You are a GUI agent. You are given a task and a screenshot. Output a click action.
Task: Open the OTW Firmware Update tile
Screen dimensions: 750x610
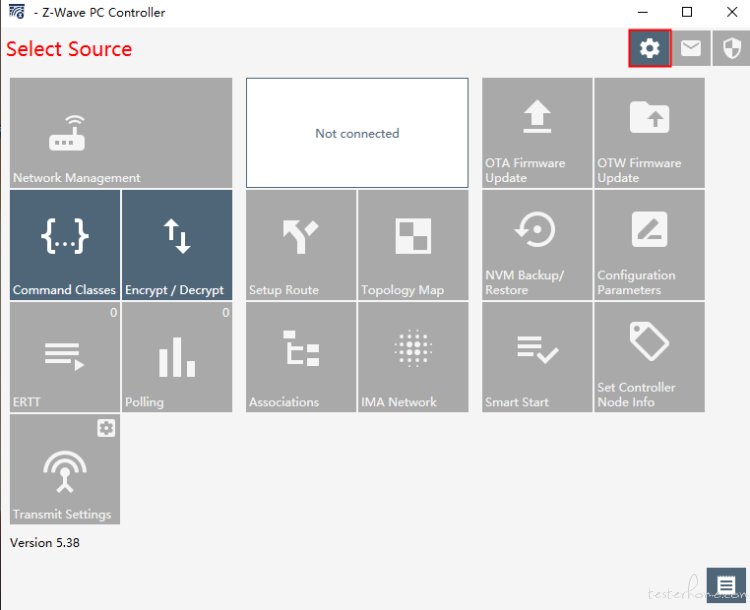[650, 133]
